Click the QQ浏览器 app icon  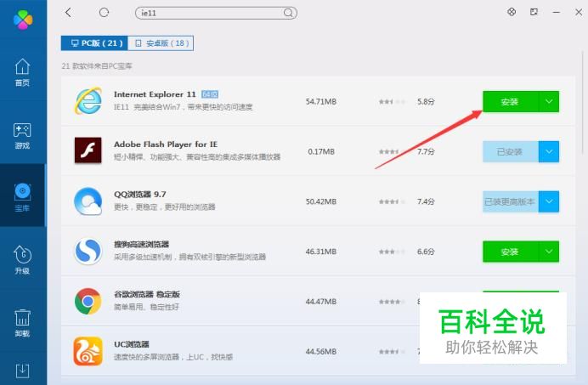point(88,201)
